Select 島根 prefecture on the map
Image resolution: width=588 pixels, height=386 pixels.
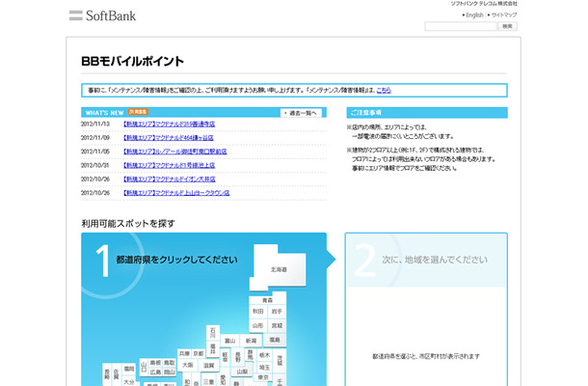(x=155, y=363)
